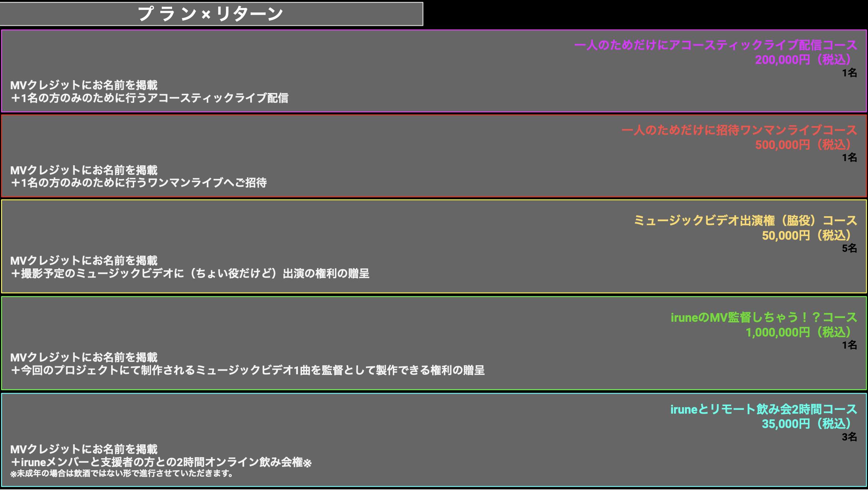Image resolution: width=868 pixels, height=490 pixels.
Task: Click the 2時間オンライン飲み会権 description line
Action: click(161, 462)
